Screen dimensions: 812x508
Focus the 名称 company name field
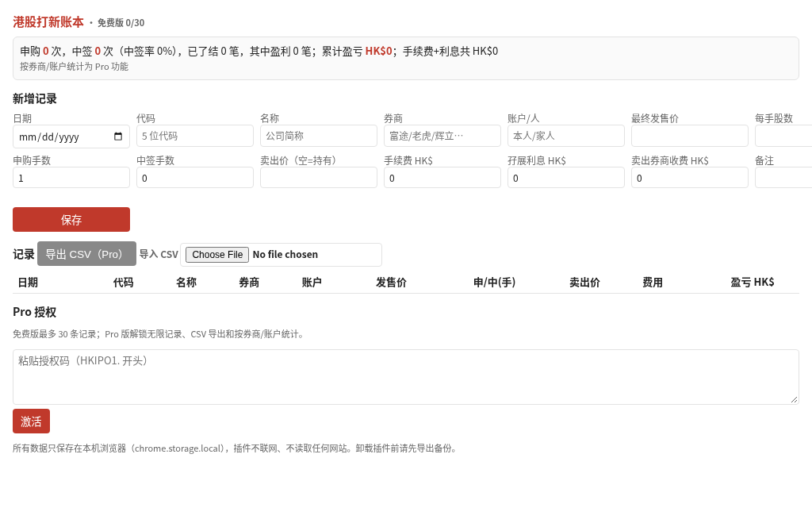(x=319, y=136)
